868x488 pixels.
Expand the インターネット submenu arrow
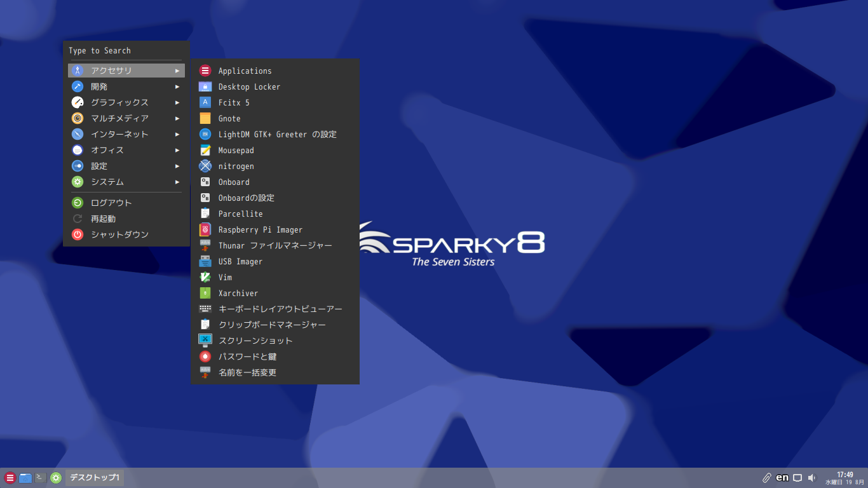coord(177,134)
